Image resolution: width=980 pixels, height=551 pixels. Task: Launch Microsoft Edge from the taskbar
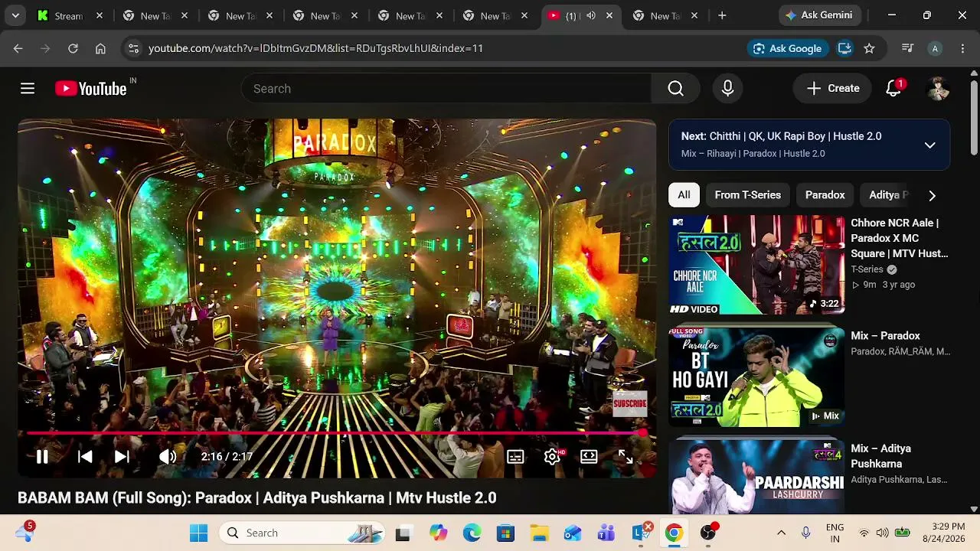(x=472, y=533)
